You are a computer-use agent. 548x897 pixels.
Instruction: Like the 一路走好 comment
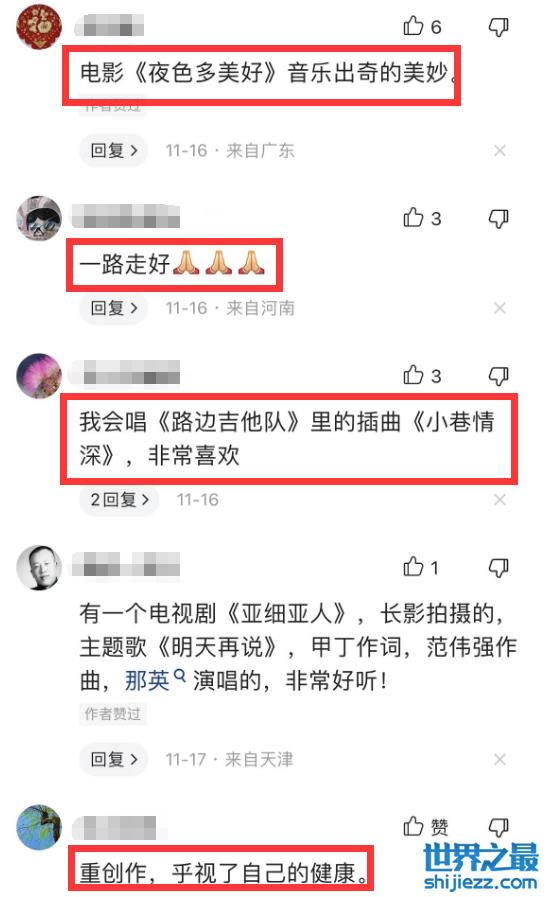pyautogui.click(x=422, y=218)
